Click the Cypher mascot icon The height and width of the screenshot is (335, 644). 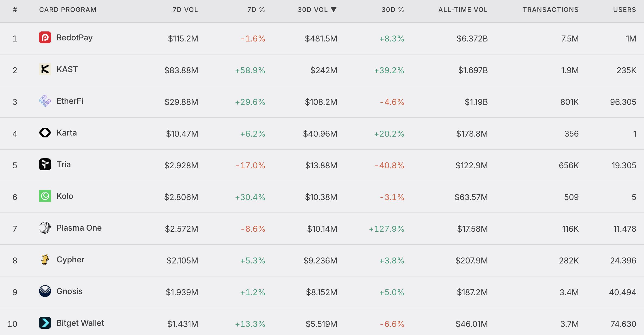[45, 259]
